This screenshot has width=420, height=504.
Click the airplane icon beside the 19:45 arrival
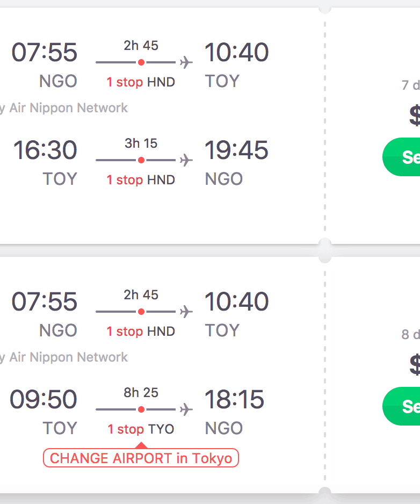click(x=186, y=160)
